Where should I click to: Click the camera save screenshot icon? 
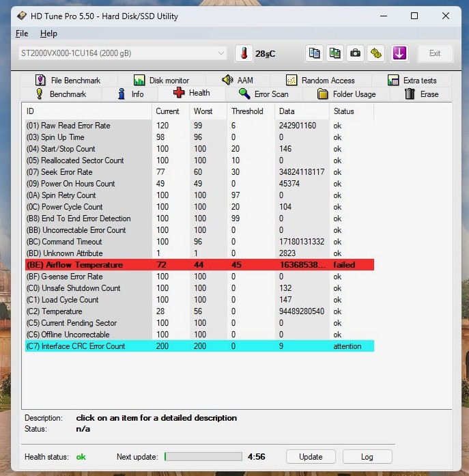click(355, 53)
